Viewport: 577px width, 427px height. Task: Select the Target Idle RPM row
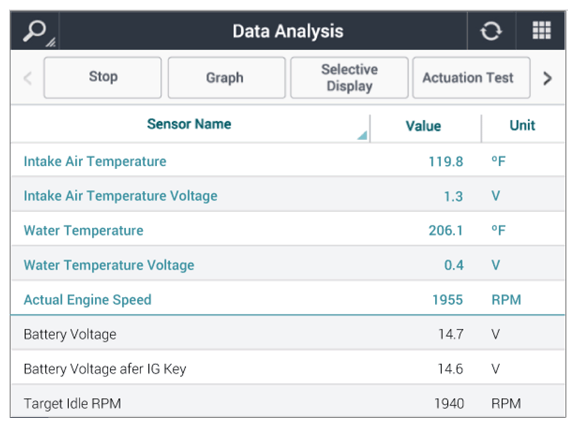click(288, 402)
